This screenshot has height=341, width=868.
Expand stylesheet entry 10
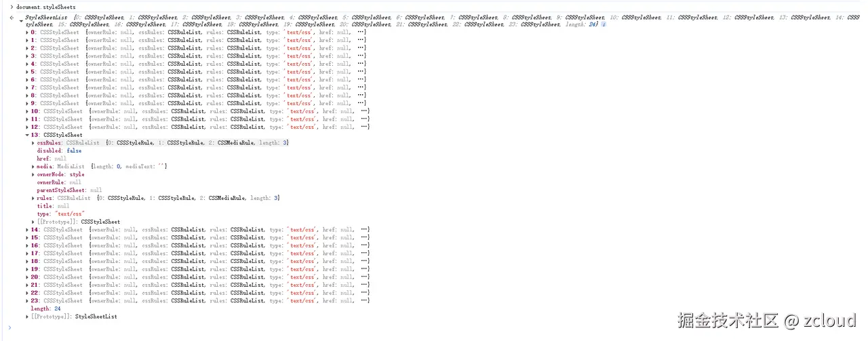[28, 111]
